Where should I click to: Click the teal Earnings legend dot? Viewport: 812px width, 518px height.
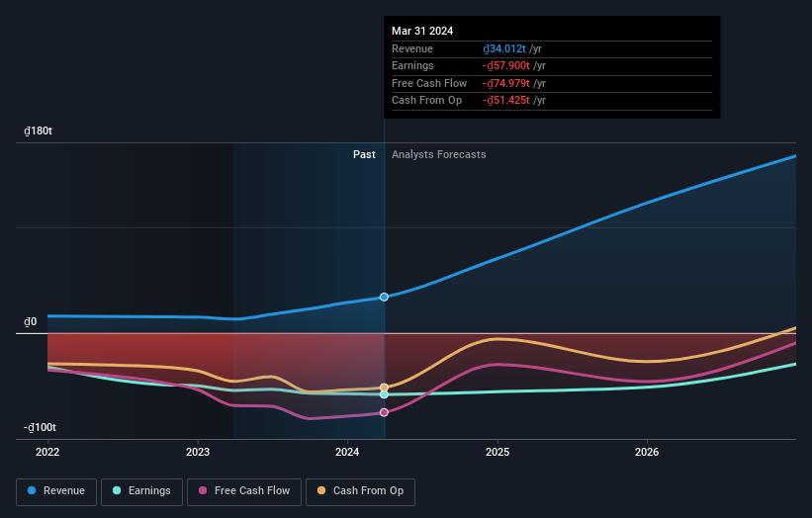click(x=117, y=490)
